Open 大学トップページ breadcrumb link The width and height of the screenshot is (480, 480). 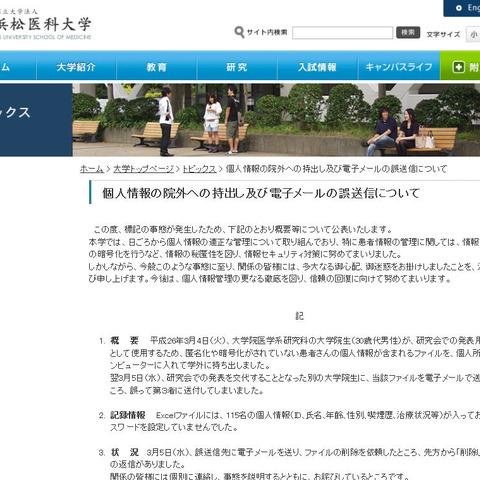click(x=143, y=169)
